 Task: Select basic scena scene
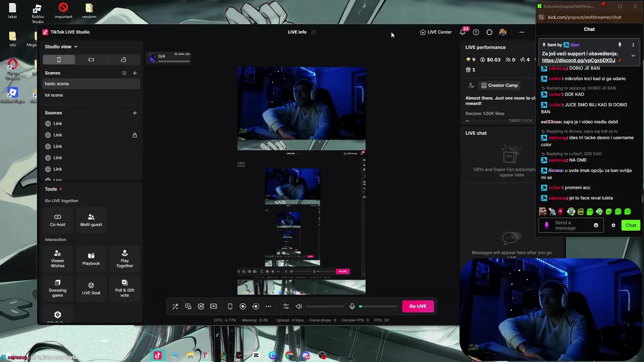[x=91, y=84]
